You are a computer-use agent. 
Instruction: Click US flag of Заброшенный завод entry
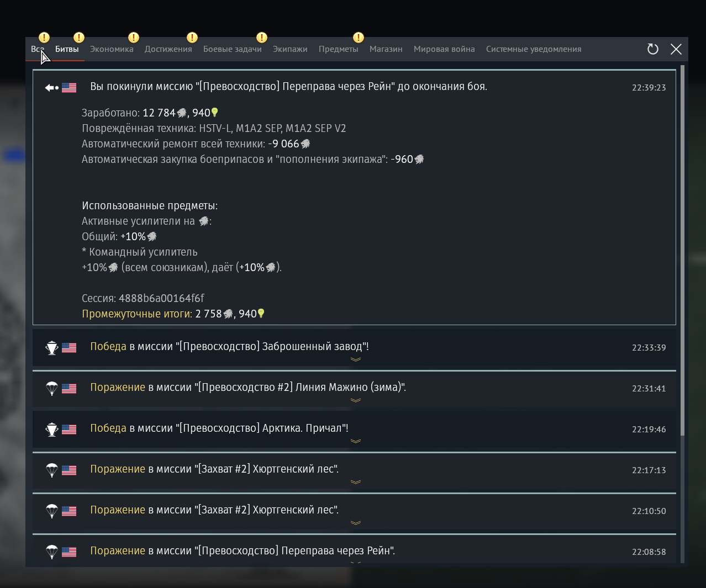point(69,348)
